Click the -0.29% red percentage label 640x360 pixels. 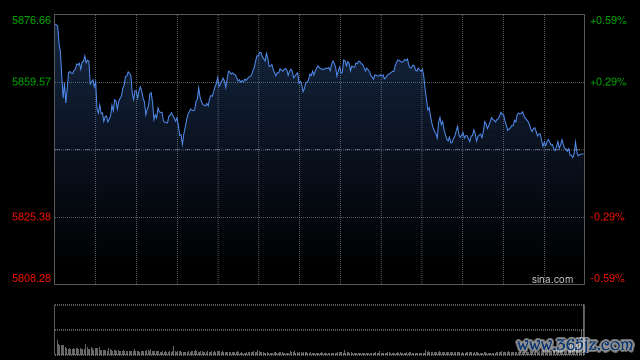coord(607,217)
